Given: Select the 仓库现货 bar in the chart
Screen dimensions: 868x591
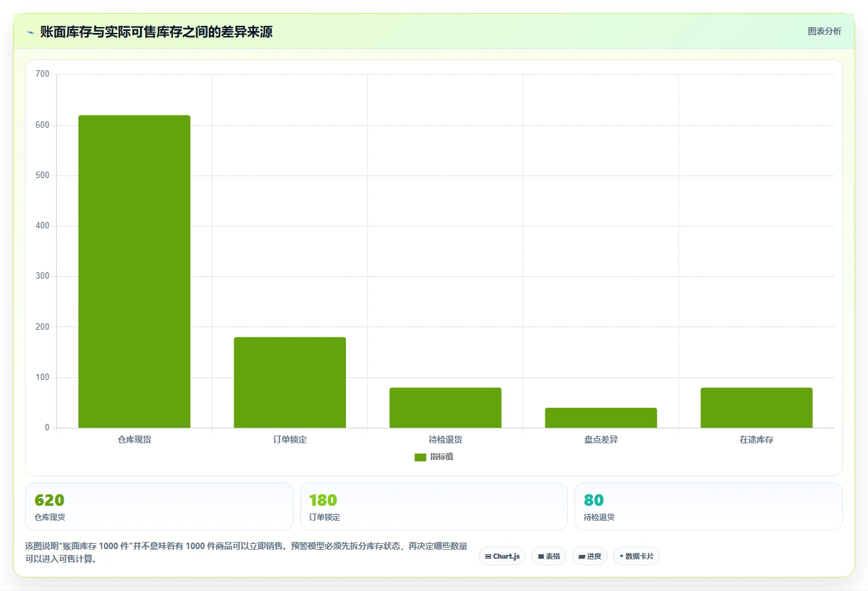Looking at the screenshot, I should click(134, 272).
